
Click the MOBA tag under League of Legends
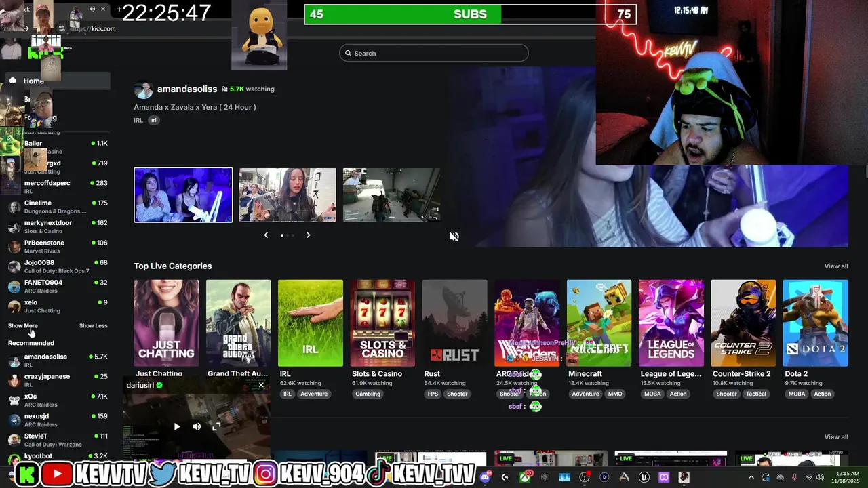coord(652,394)
